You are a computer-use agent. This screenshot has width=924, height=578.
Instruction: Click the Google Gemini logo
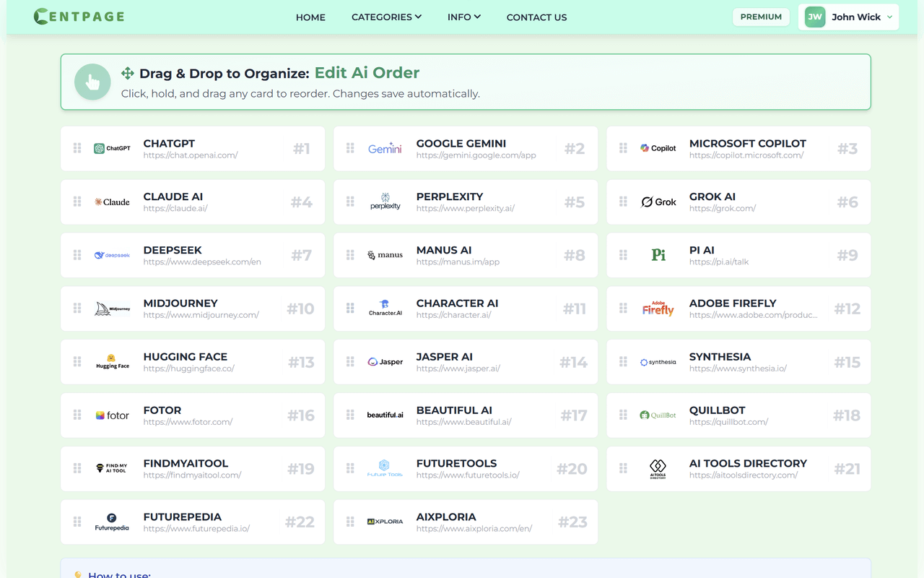[x=385, y=148]
